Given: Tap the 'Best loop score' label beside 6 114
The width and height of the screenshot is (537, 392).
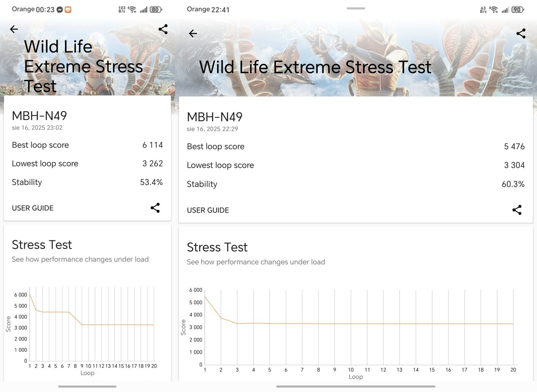Looking at the screenshot, I should (40, 145).
